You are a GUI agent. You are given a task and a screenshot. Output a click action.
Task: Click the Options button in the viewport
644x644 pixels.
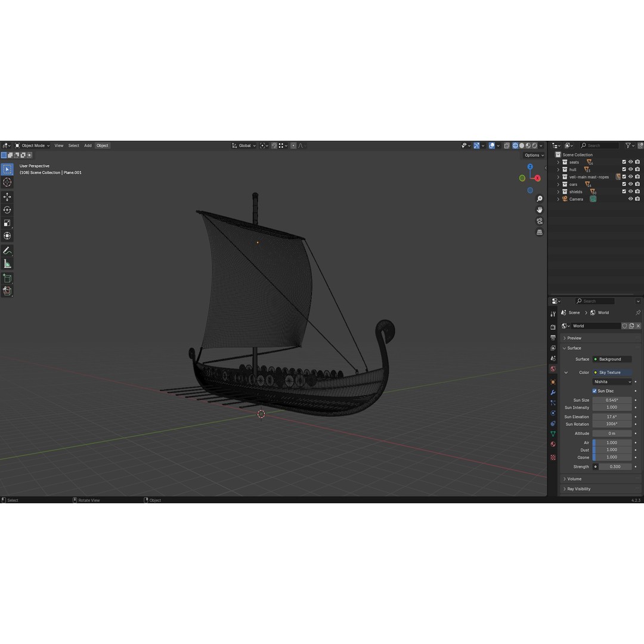pyautogui.click(x=532, y=155)
